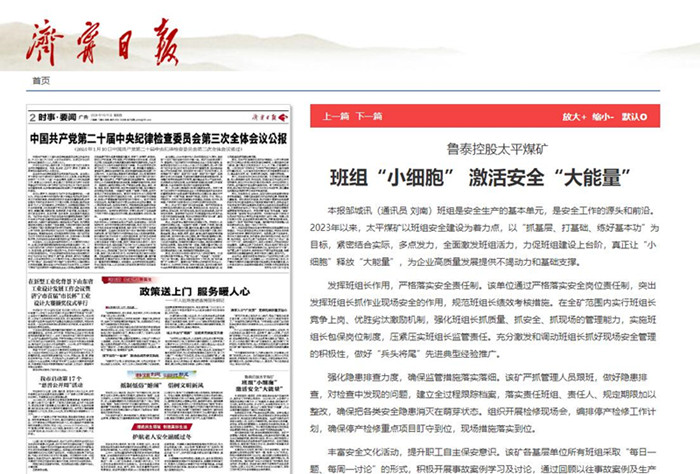
Task: Open the 护航老人安全温暖过冬 article in the page image
Action: click(162, 436)
